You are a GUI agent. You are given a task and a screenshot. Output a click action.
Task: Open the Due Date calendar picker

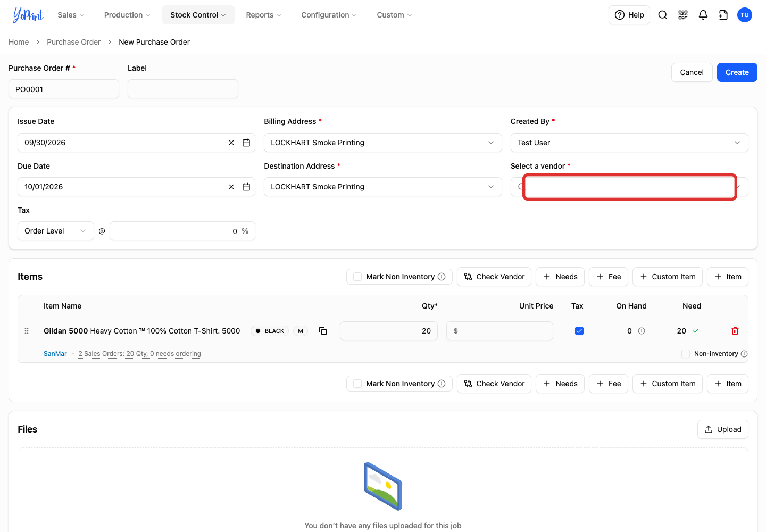pyautogui.click(x=246, y=187)
